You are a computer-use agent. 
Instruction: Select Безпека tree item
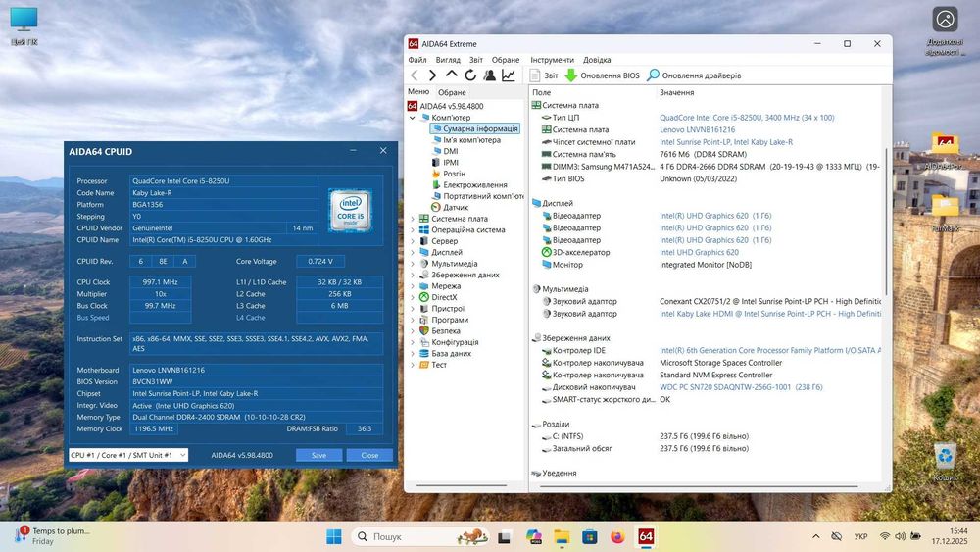click(x=440, y=331)
